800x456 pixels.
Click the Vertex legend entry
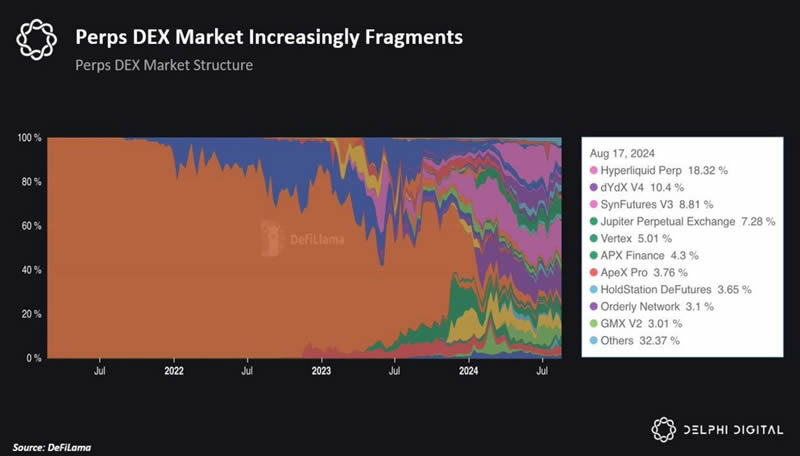tap(631, 238)
